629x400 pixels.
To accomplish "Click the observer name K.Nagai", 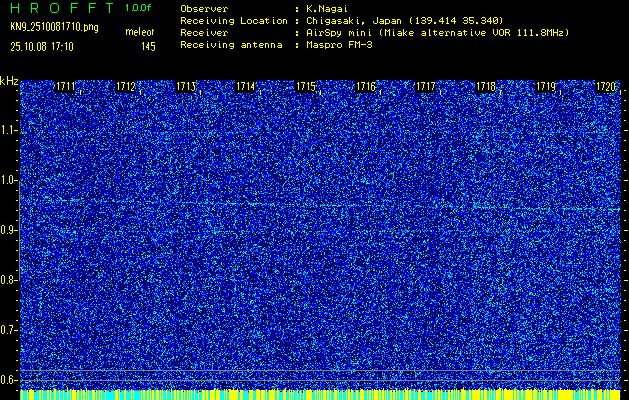I will click(327, 8).
